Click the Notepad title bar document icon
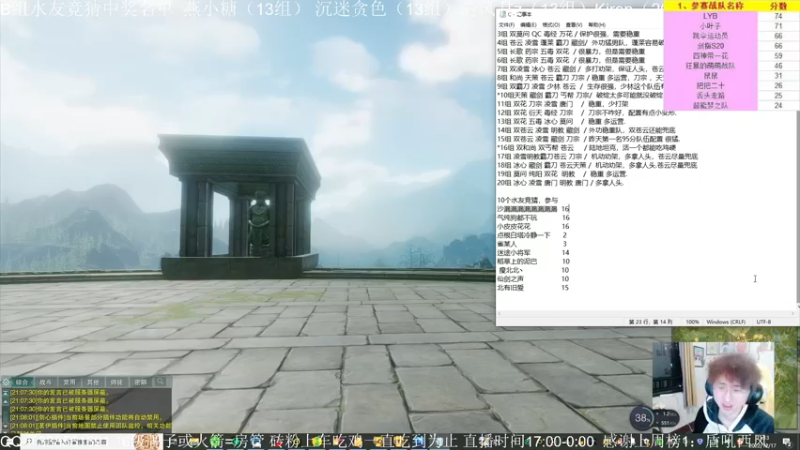Screen dimensions: 800x450 pyautogui.click(x=503, y=14)
